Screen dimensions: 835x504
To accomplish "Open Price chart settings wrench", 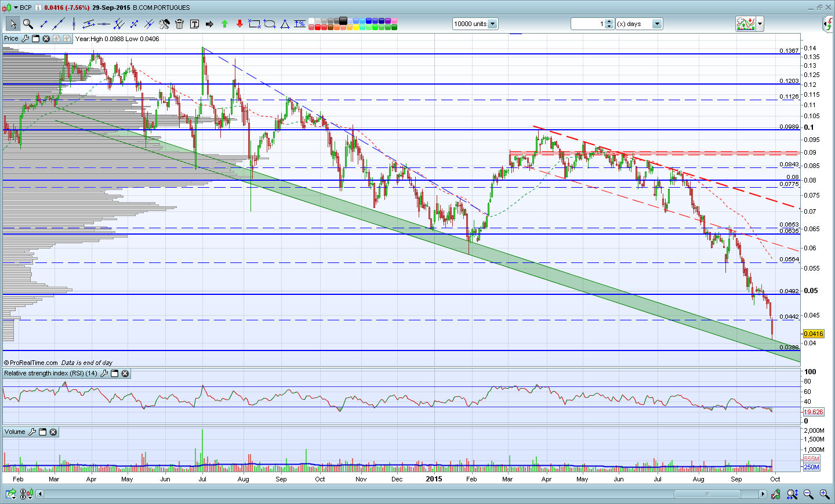I will click(x=25, y=39).
